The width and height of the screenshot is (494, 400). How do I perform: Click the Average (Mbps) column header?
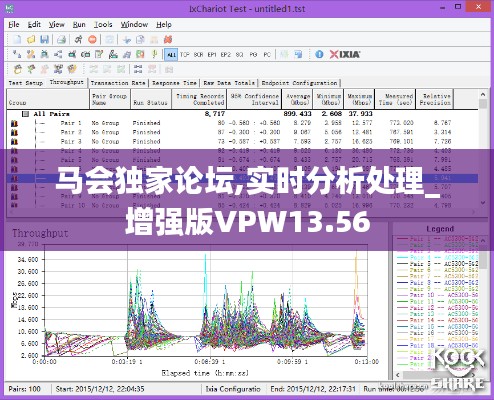click(x=298, y=99)
